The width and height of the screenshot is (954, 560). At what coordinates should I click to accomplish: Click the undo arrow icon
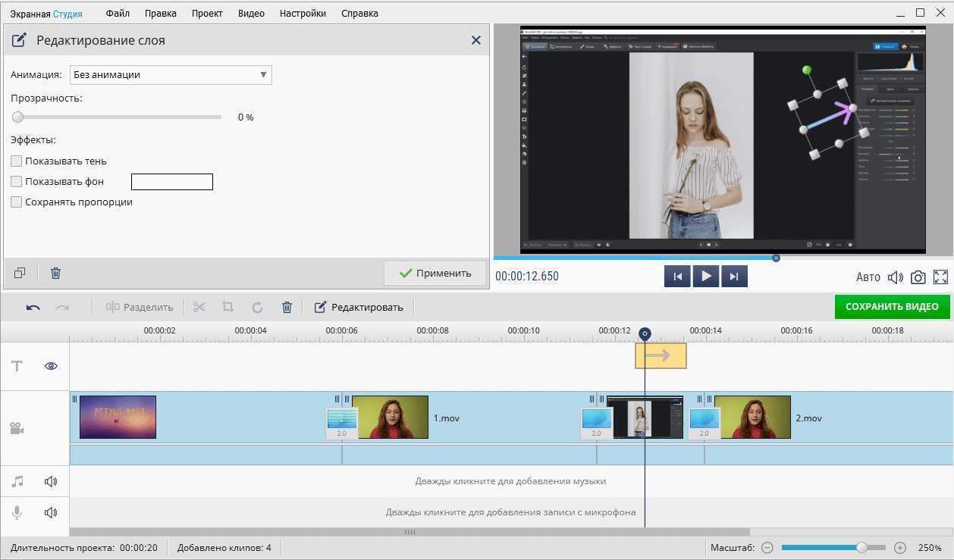33,307
